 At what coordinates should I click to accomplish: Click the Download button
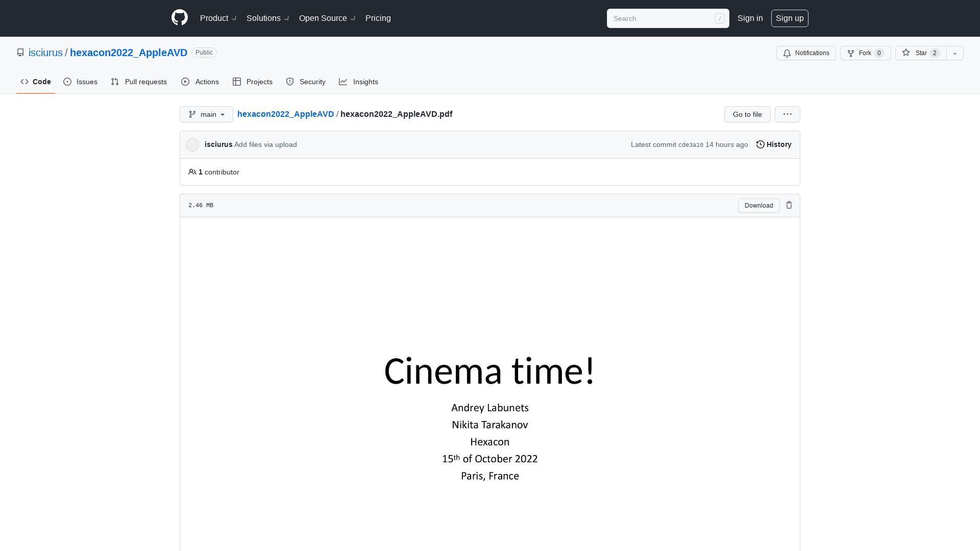click(x=758, y=205)
